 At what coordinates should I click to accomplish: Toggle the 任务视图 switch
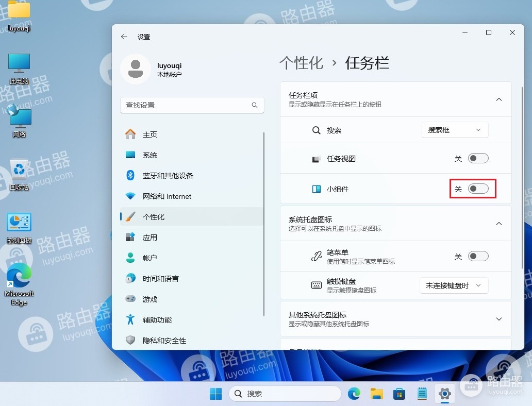478,158
